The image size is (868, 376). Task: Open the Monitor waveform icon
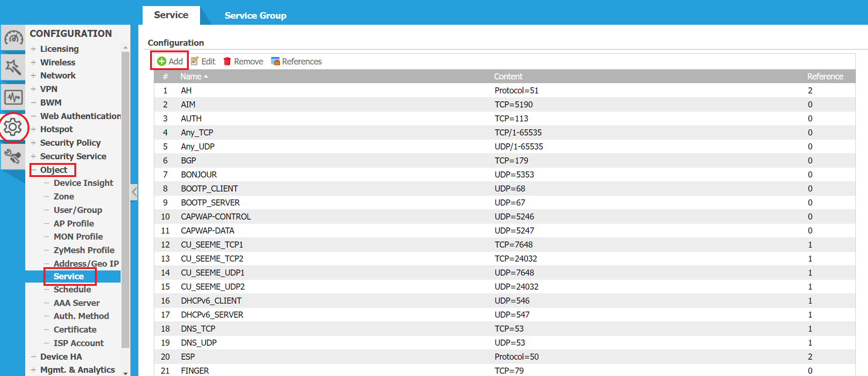tap(13, 97)
